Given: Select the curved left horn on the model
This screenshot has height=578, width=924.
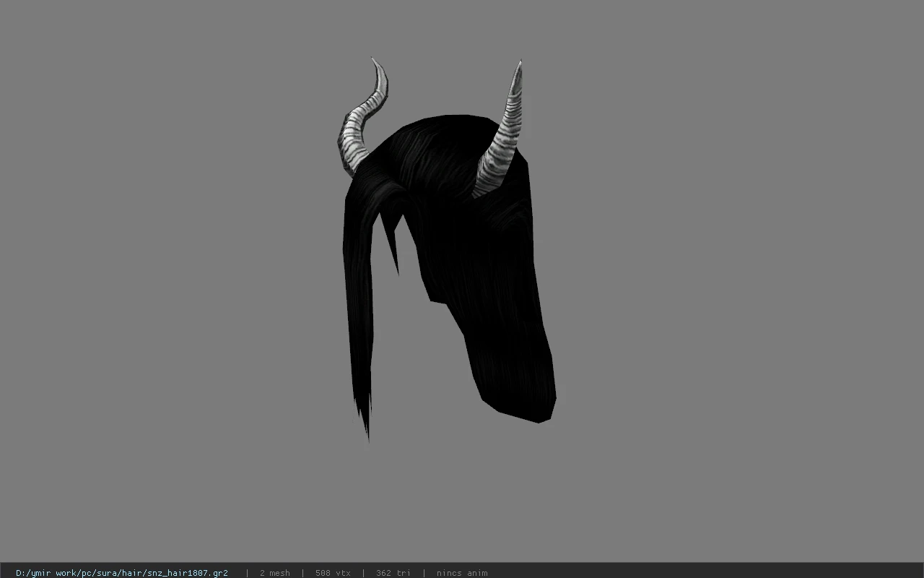Looking at the screenshot, I should point(361,119).
